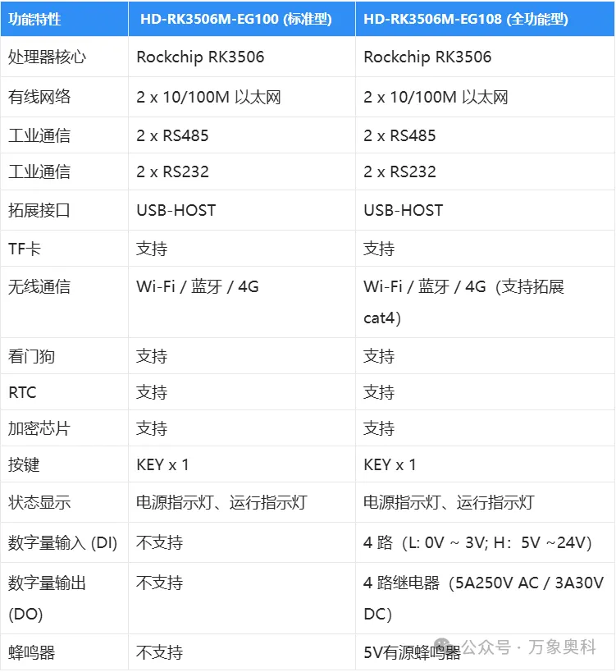616x672 pixels.
Task: Select KEY x 1 in the EG108 column
Action: click(390, 464)
